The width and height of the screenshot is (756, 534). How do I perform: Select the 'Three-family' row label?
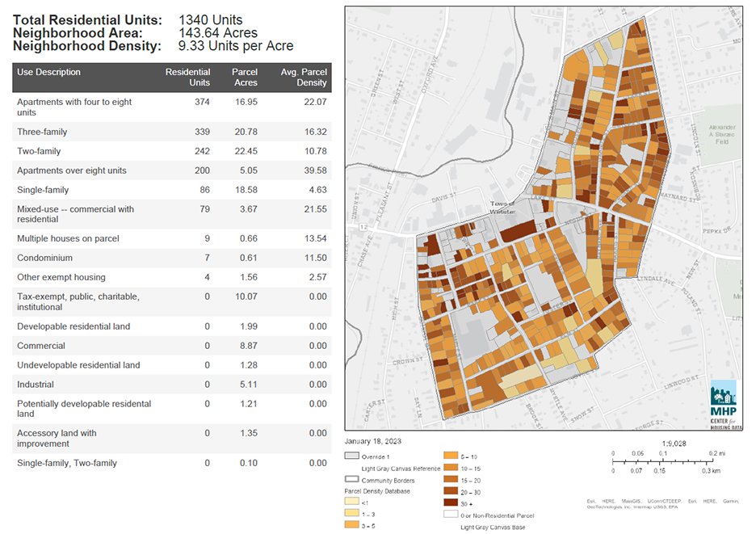(x=42, y=132)
